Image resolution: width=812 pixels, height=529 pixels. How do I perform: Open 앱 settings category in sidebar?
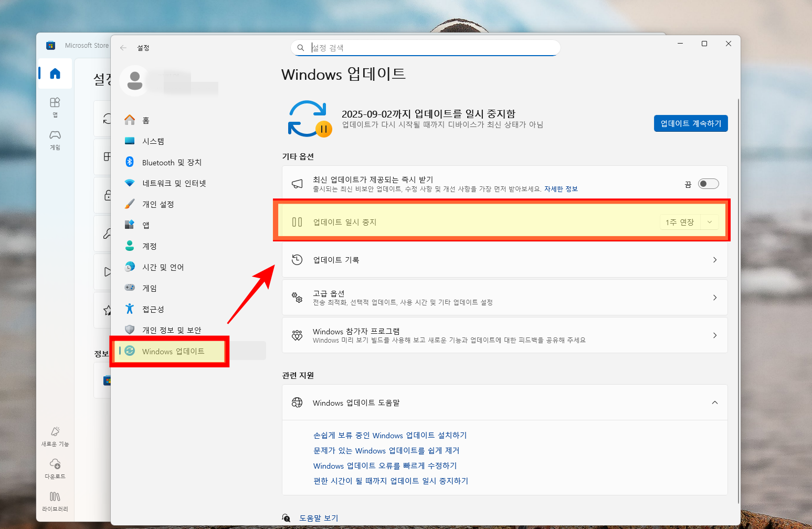point(192,225)
